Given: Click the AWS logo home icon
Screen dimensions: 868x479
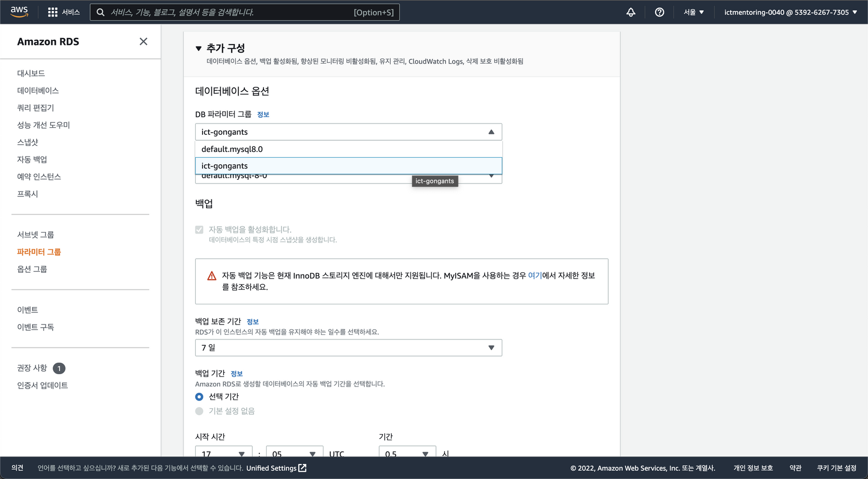Looking at the screenshot, I should point(19,12).
